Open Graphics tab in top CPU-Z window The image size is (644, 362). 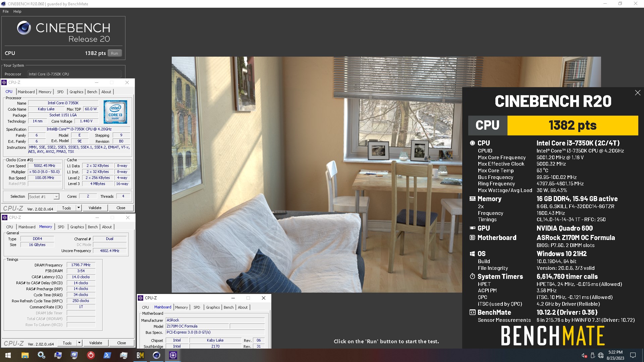(x=76, y=92)
